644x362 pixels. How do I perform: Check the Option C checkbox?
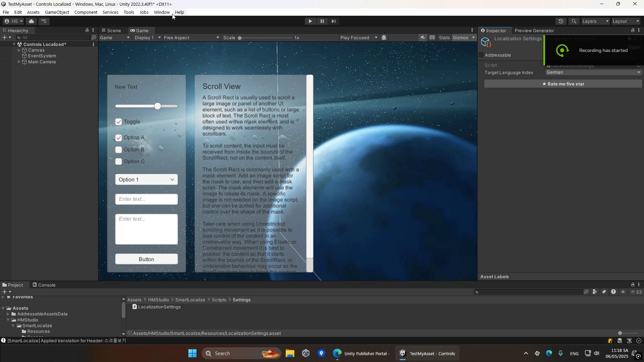click(x=118, y=162)
